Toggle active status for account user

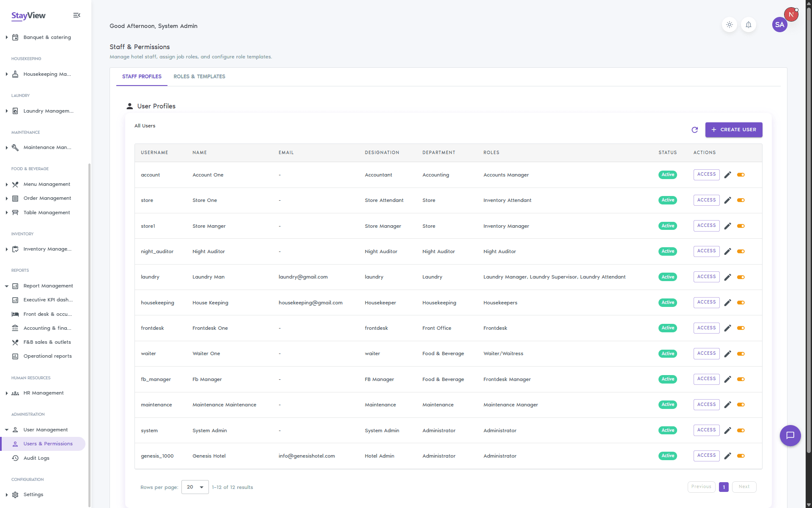point(741,175)
